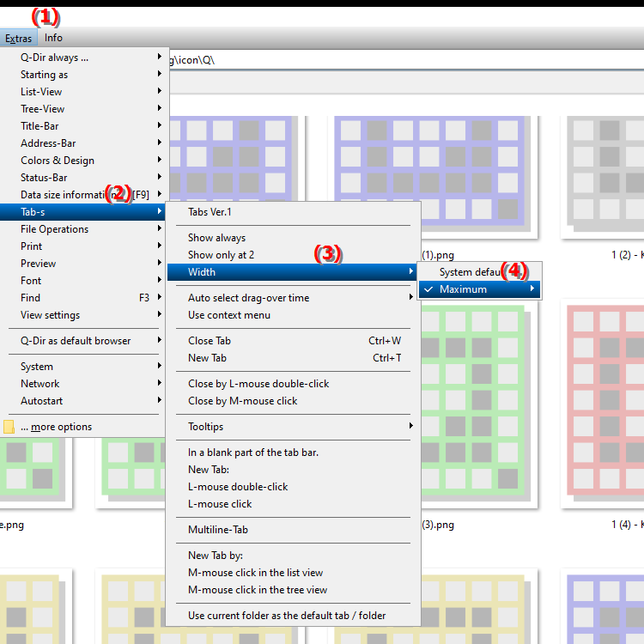Click the folder icon beside more options
The height and width of the screenshot is (644, 644).
point(9,427)
